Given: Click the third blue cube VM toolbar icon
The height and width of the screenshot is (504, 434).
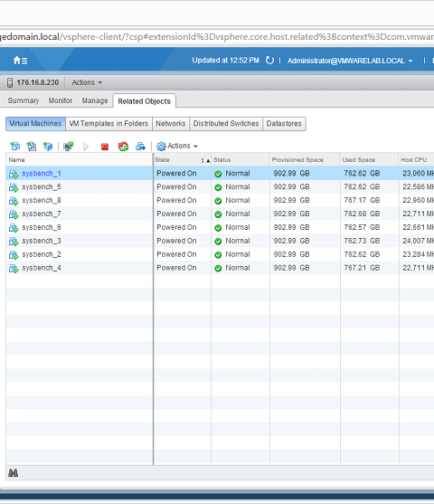Looking at the screenshot, I should coord(48,147).
